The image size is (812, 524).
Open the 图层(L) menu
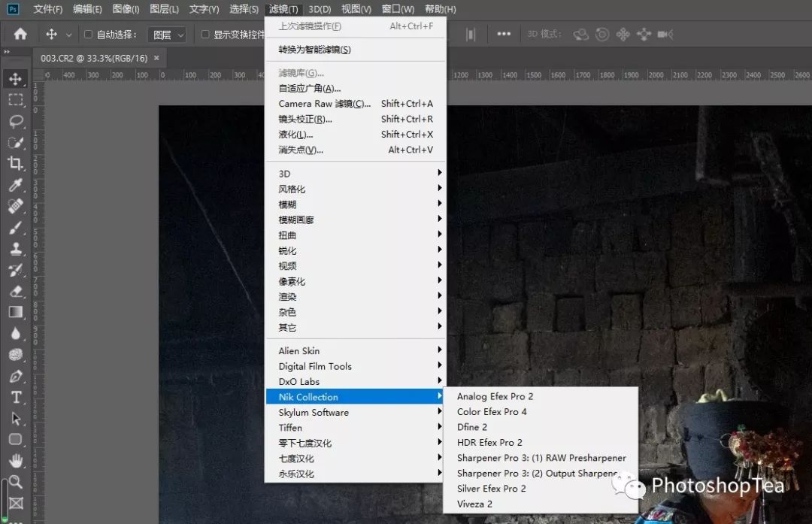(x=164, y=9)
